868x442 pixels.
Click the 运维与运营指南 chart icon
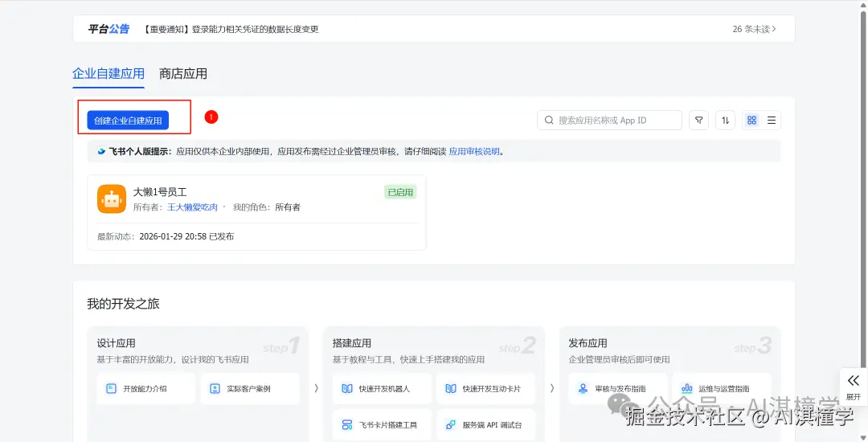click(687, 388)
